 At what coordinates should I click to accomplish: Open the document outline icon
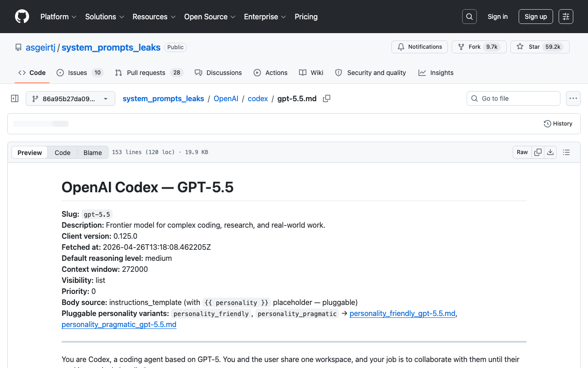point(566,152)
